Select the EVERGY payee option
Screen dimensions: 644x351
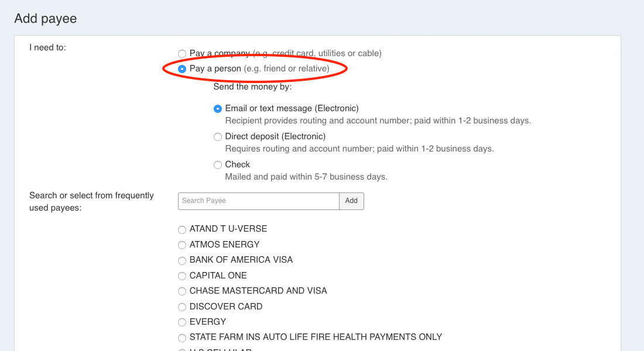182,322
